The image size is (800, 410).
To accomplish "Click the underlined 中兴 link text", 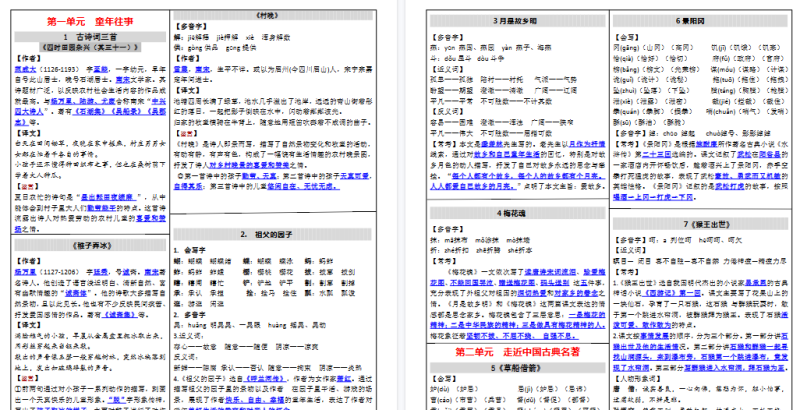I will [158, 100].
